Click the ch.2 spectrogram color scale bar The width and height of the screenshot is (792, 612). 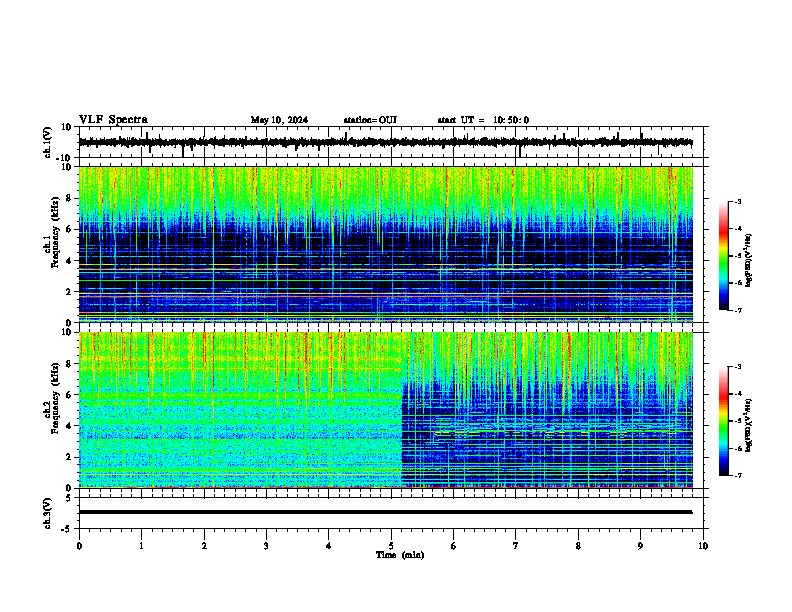tap(724, 421)
